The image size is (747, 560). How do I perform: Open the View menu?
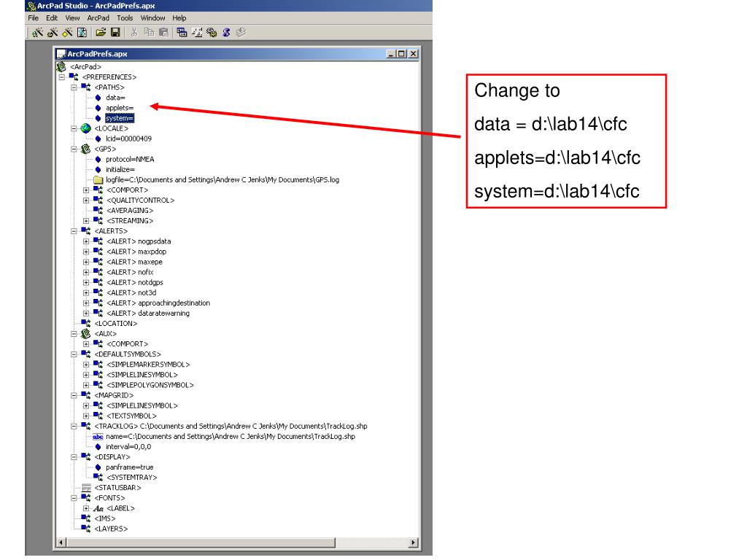(x=72, y=18)
